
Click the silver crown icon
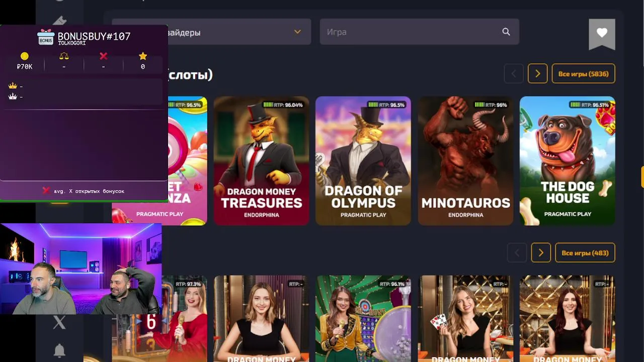tap(13, 96)
